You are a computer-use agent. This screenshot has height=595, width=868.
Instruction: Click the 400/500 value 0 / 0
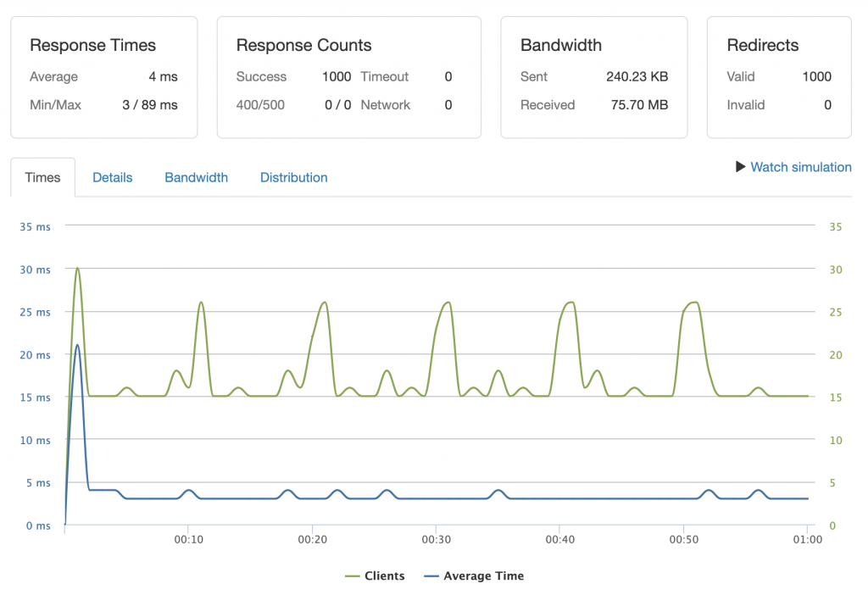coord(337,105)
